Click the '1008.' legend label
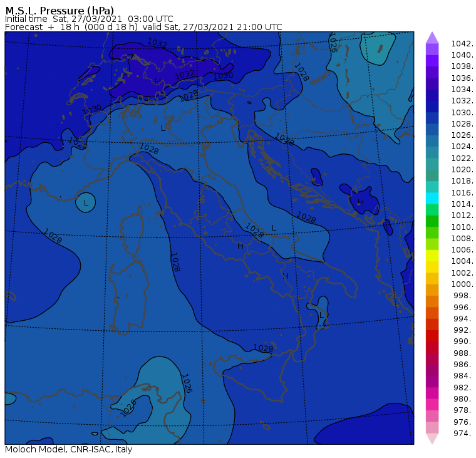 (x=462, y=239)
